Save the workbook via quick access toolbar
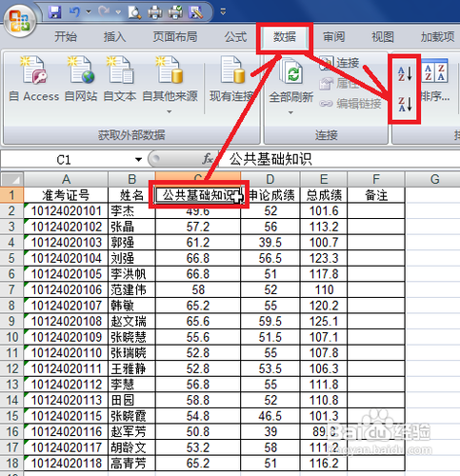Viewport: 460px width, 476px height. [54, 12]
